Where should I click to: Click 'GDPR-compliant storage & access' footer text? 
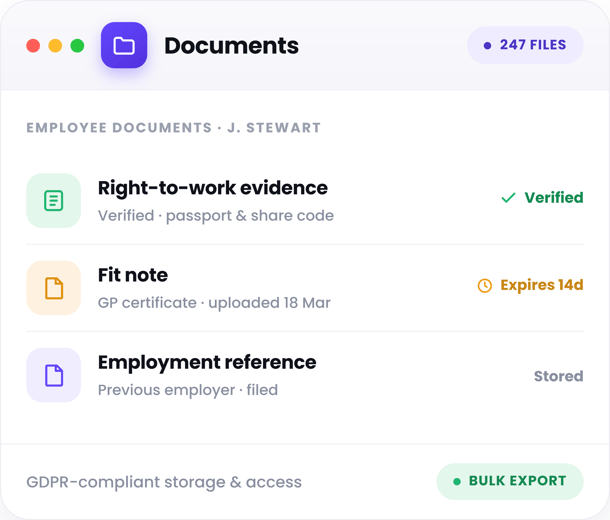[164, 482]
